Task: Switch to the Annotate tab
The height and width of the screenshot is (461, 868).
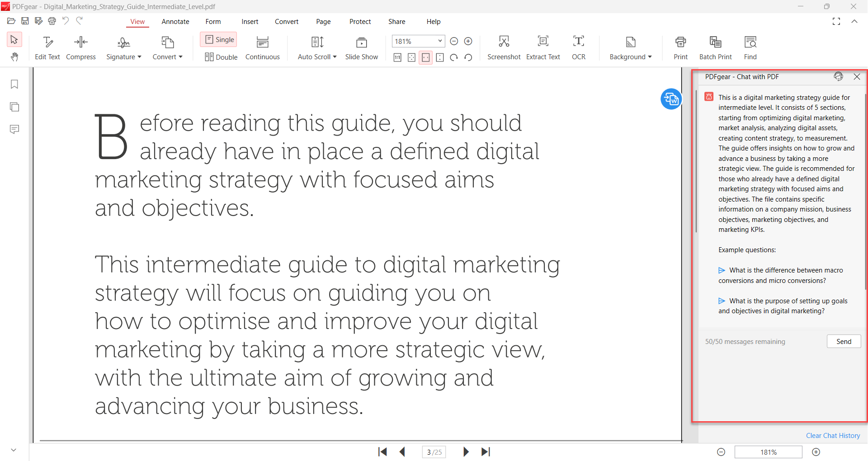Action: pyautogui.click(x=175, y=21)
